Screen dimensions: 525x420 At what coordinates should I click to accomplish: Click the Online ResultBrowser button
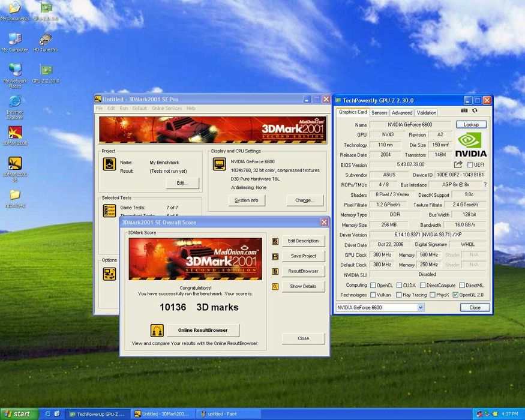pyautogui.click(x=203, y=330)
